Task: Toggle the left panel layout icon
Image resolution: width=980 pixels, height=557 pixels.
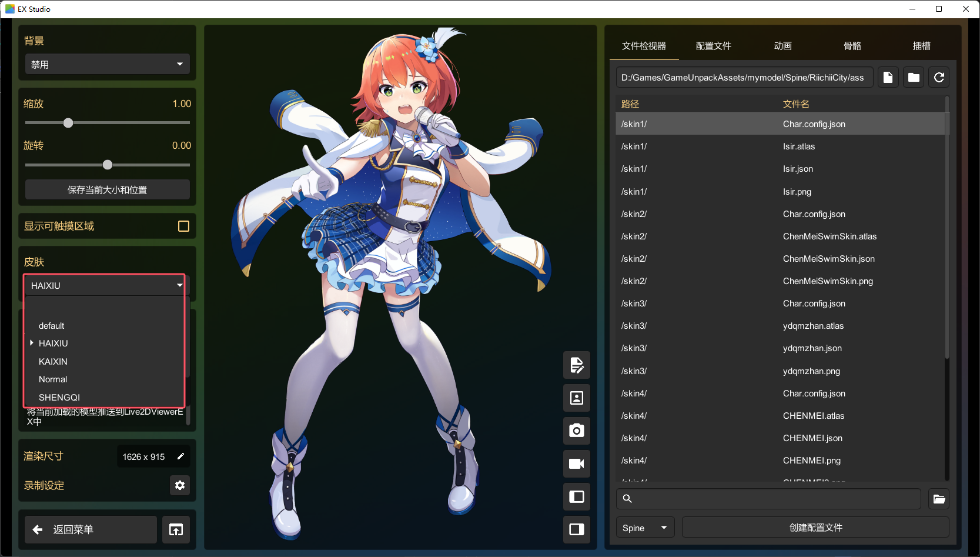Action: click(577, 496)
